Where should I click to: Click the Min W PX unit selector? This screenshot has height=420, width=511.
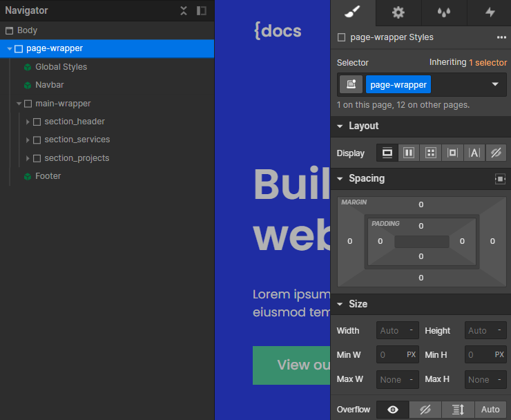tap(411, 354)
